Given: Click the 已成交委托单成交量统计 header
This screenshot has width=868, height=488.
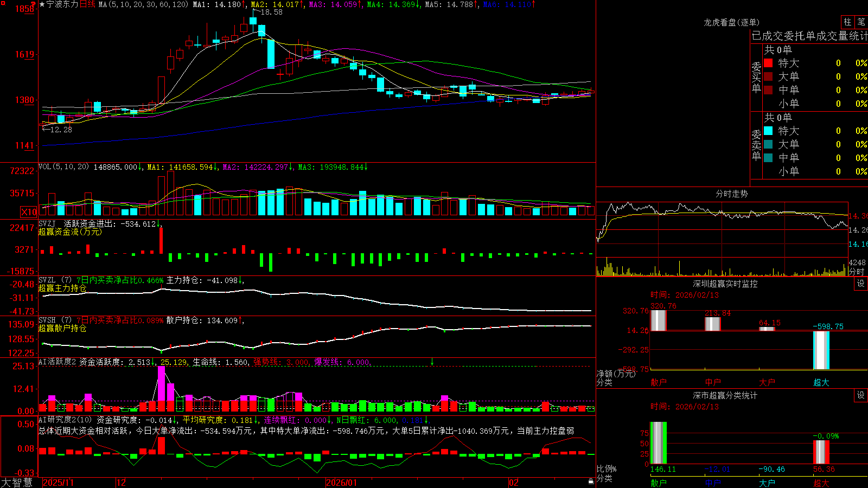Looking at the screenshot, I should [809, 36].
